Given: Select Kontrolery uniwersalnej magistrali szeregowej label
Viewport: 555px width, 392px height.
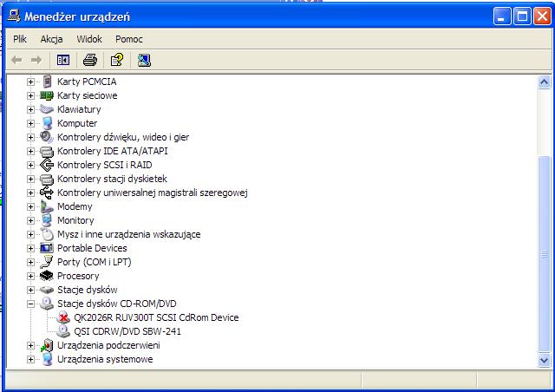Looking at the screenshot, I should [x=153, y=193].
